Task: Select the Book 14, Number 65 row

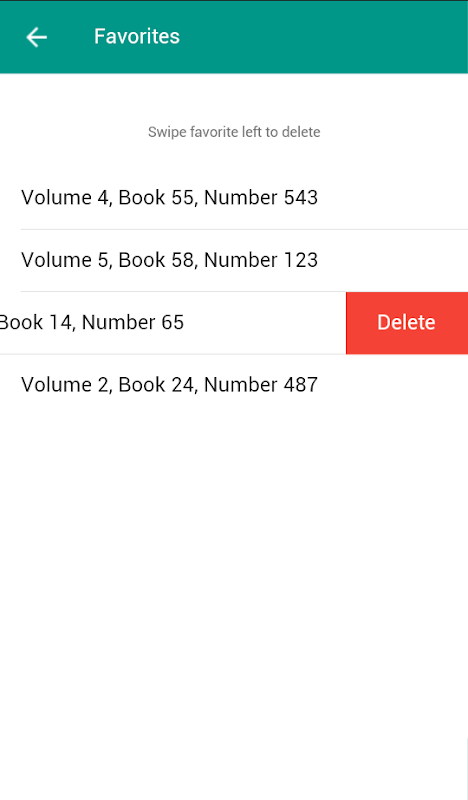Action: coord(173,323)
